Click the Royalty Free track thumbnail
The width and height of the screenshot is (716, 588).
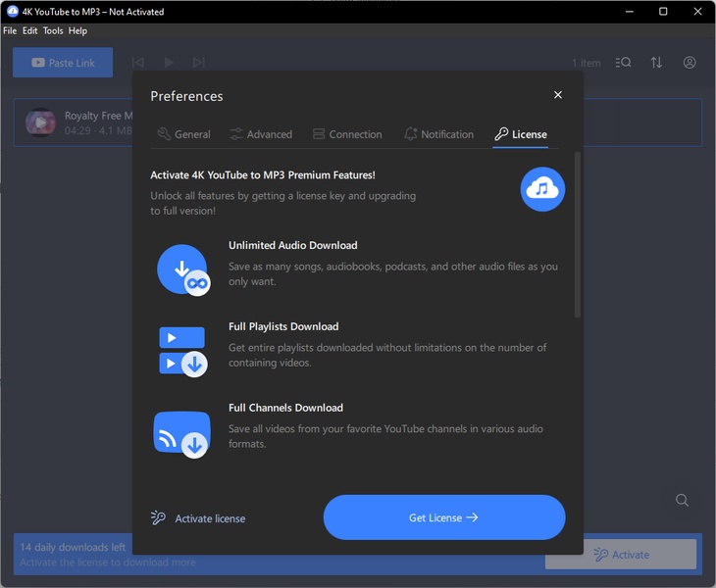[x=40, y=122]
